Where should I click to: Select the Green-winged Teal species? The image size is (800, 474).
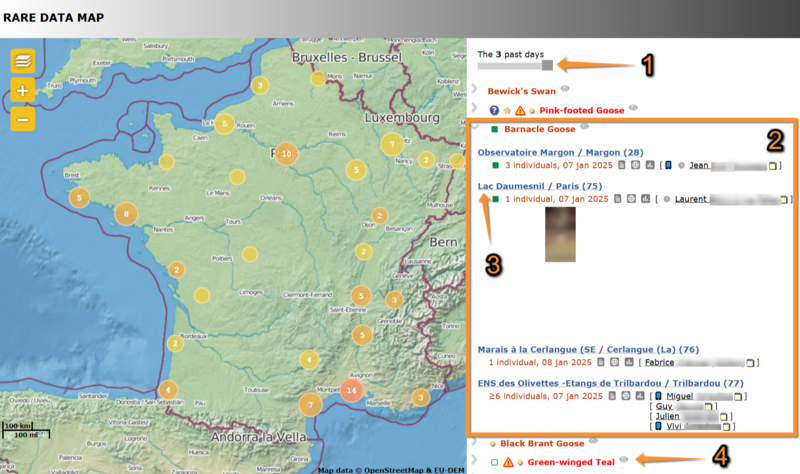571,462
